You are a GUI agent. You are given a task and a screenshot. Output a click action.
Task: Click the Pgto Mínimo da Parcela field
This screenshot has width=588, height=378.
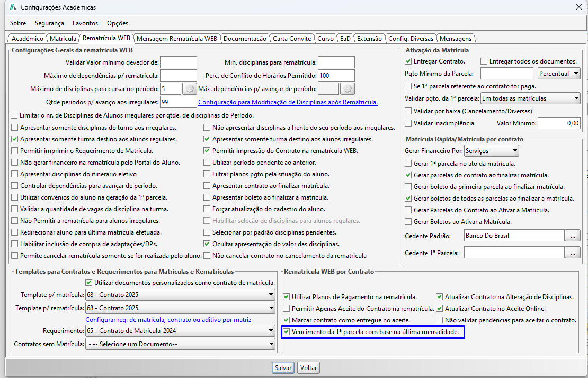tap(506, 74)
